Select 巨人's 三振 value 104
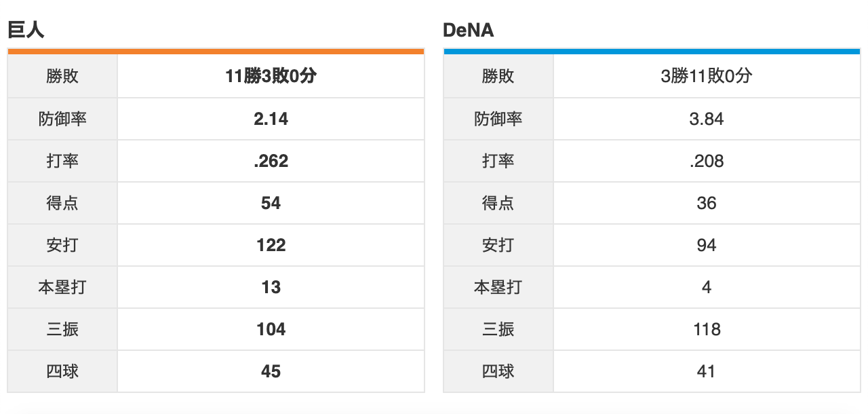 click(x=271, y=329)
